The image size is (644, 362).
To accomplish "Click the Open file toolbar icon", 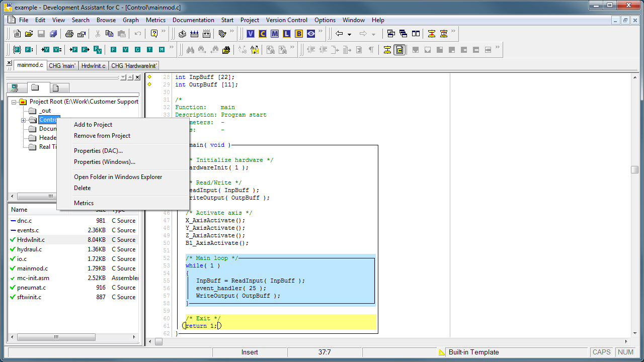I will click(29, 34).
